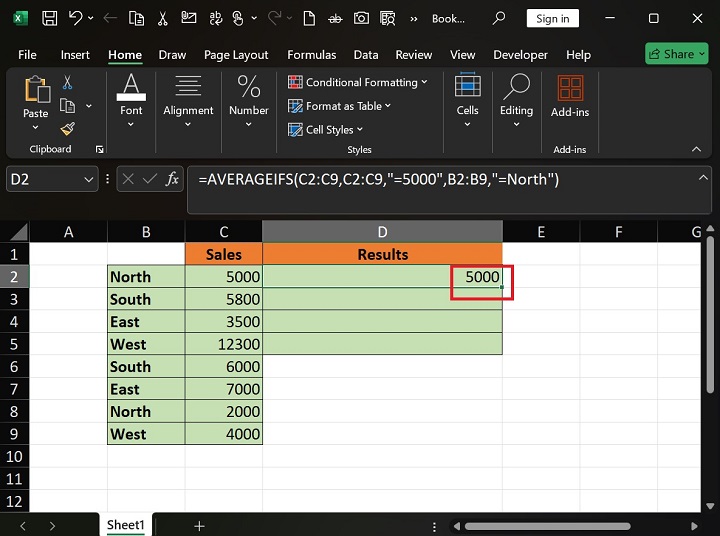
Task: Expand the Name Box dropdown arrow
Action: (x=87, y=179)
